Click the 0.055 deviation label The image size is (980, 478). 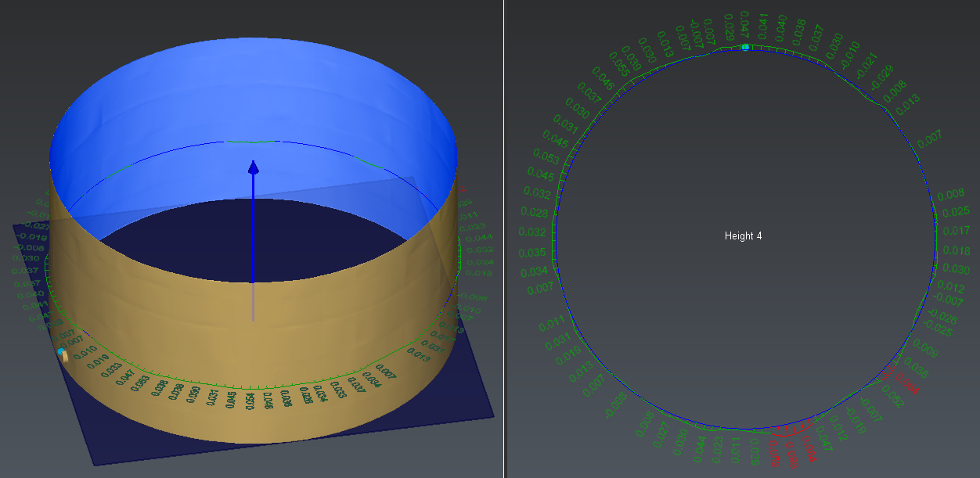coord(621,67)
